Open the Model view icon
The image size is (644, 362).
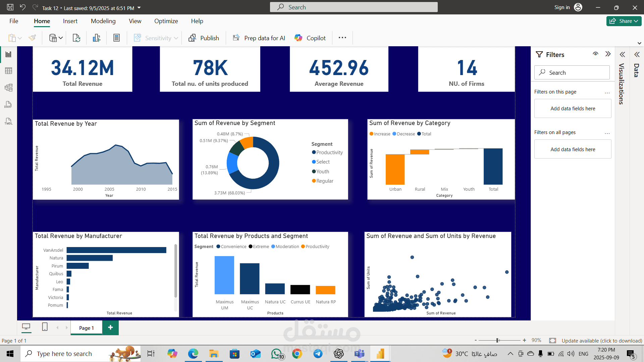(x=8, y=88)
